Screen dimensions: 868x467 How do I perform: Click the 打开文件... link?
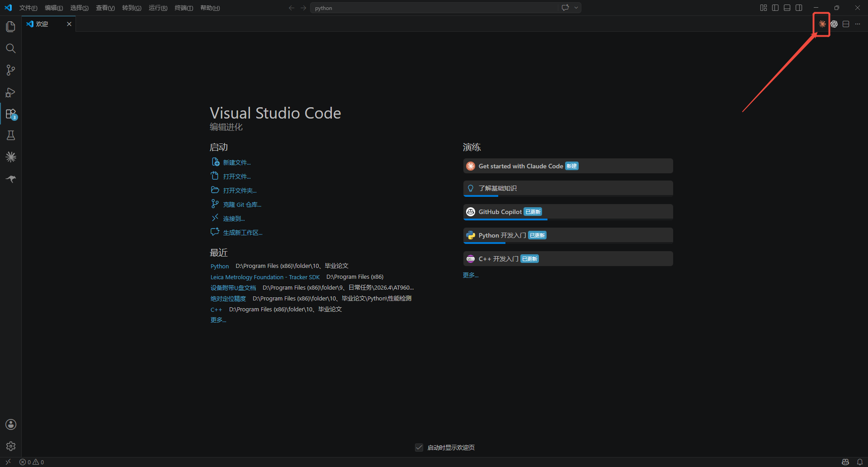[237, 176]
